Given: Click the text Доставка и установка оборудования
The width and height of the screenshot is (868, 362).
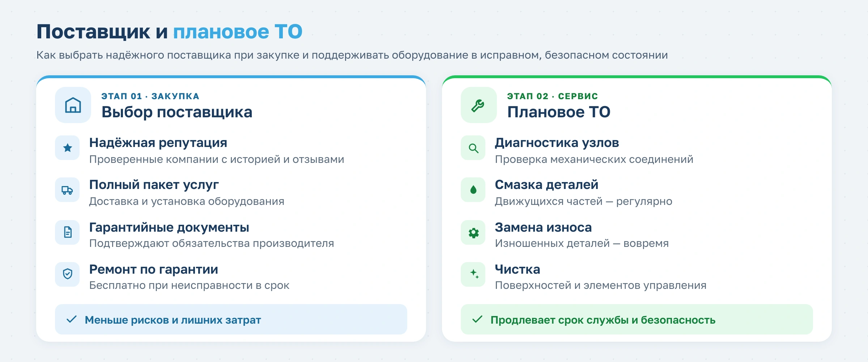Looking at the screenshot, I should tap(187, 201).
